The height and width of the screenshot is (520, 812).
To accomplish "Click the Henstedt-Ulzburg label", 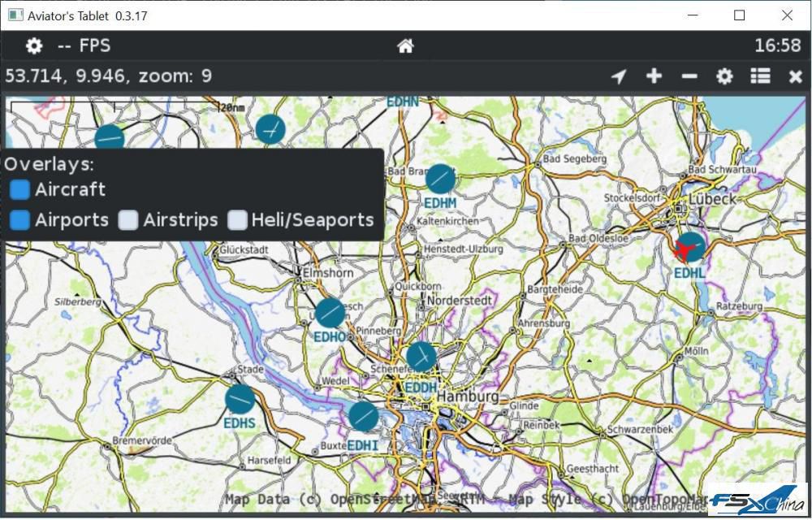I will pos(464,249).
